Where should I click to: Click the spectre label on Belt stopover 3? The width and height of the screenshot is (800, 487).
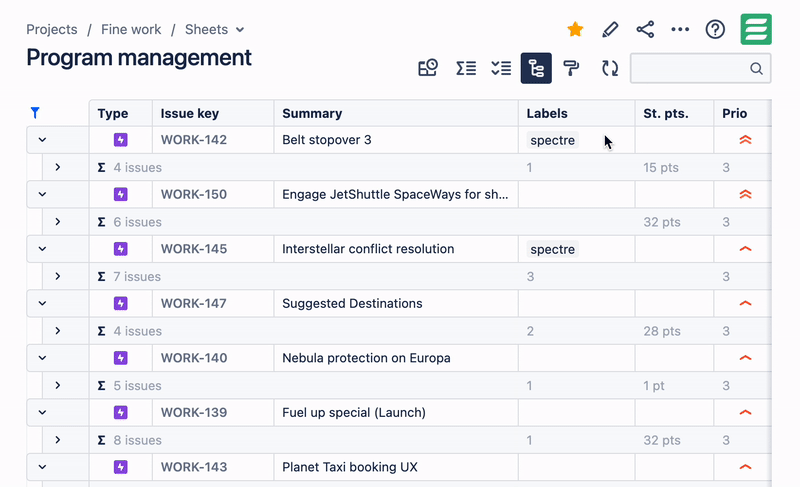(x=553, y=140)
